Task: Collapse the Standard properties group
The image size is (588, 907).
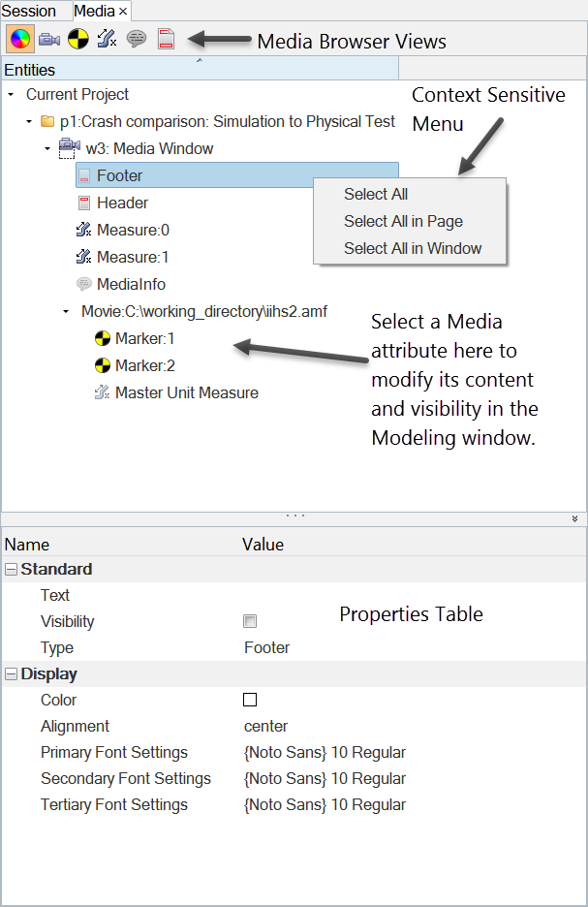Action: pyautogui.click(x=11, y=570)
